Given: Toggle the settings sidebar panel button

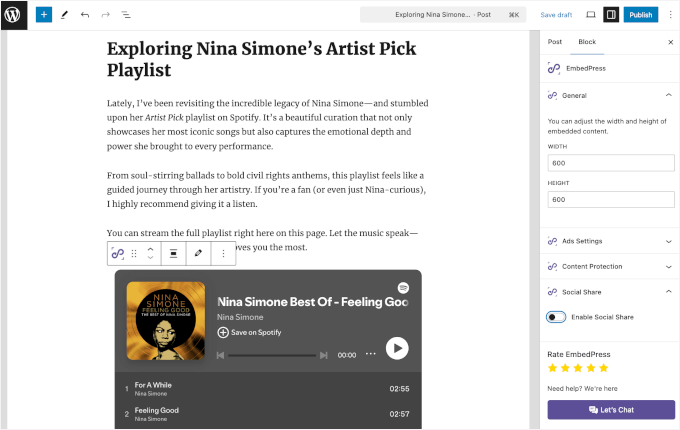Looking at the screenshot, I should (x=611, y=15).
